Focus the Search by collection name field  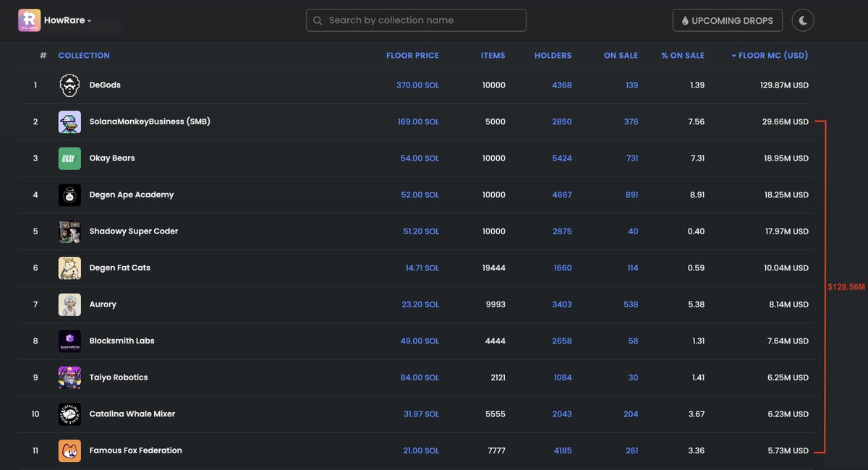pos(416,20)
